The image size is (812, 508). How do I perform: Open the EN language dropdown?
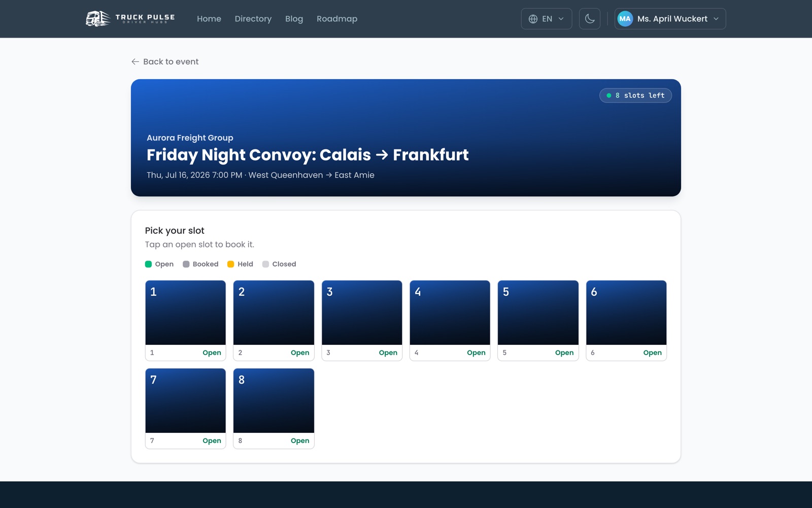pyautogui.click(x=547, y=19)
